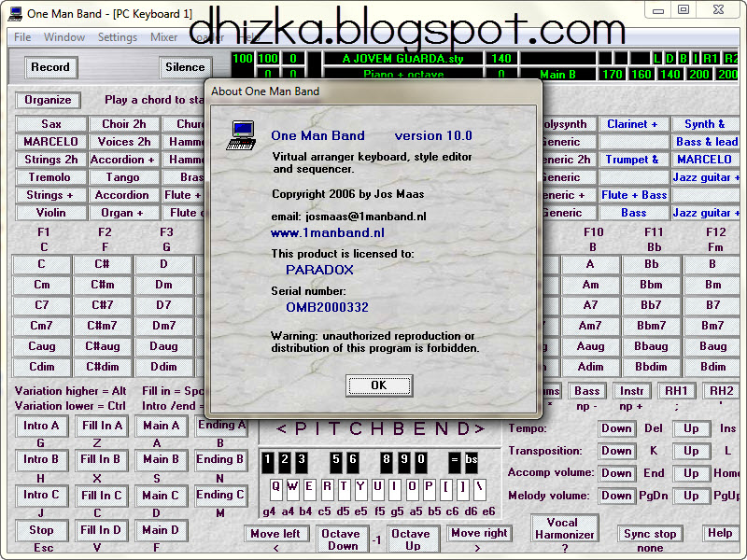Open the Window menu
Viewport: 747px width, 560px height.
[64, 37]
